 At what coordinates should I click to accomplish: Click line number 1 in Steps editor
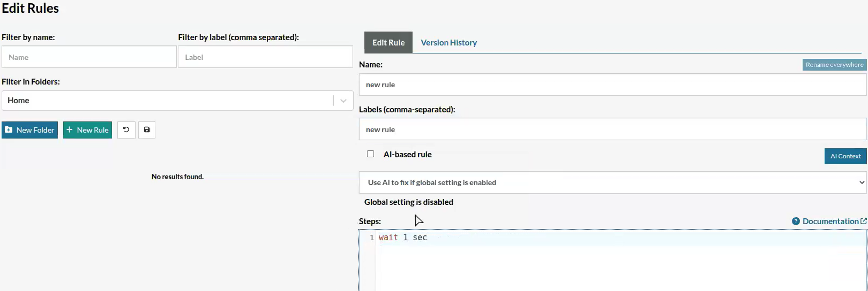click(371, 238)
